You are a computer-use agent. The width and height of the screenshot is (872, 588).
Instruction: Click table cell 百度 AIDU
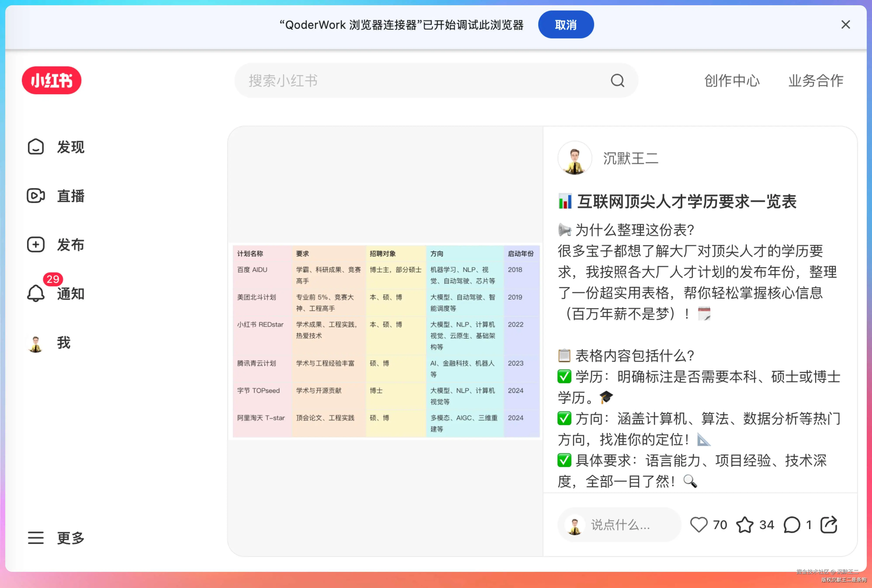coord(252,270)
